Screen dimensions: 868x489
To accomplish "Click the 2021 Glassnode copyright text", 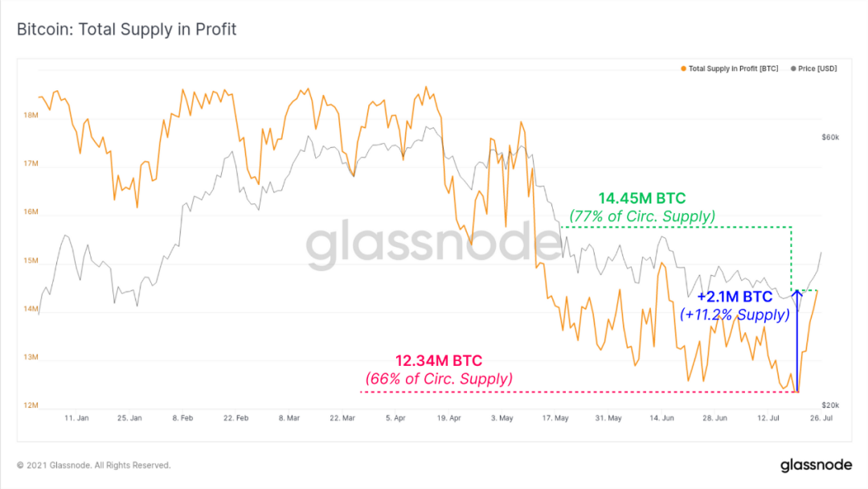I will [x=93, y=465].
